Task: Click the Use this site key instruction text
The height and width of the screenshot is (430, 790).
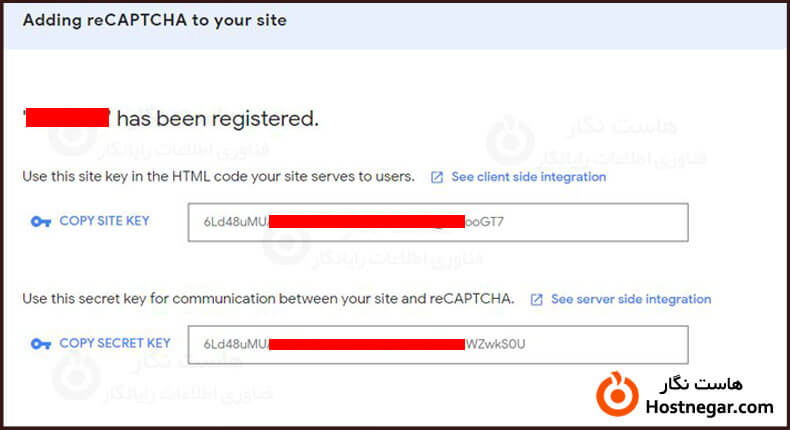Action: [218, 177]
